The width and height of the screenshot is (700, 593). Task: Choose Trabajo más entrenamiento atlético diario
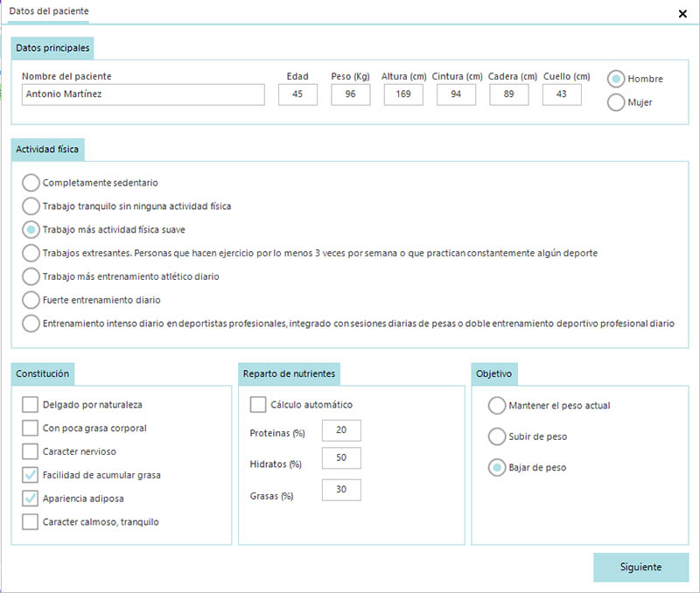(x=31, y=276)
